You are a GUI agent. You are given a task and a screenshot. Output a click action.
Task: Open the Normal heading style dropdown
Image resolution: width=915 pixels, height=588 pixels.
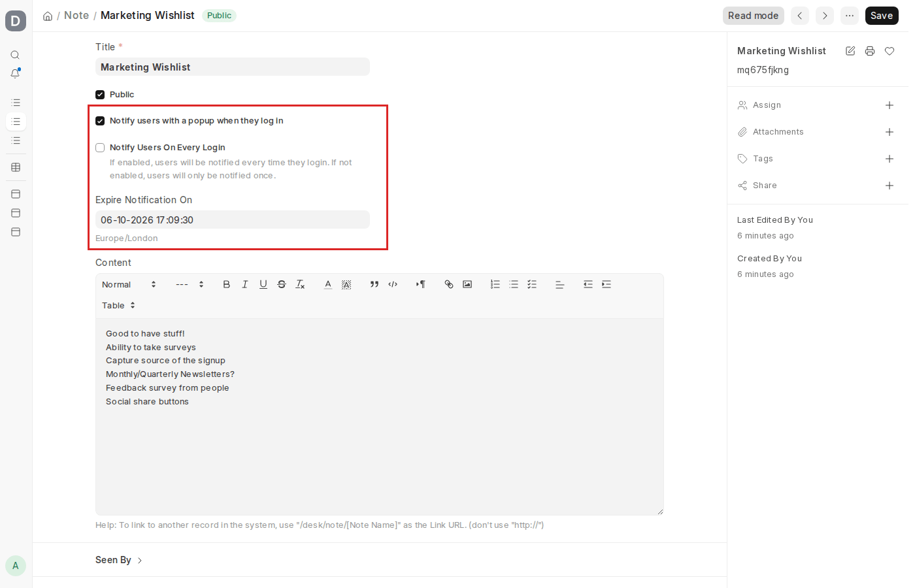click(129, 284)
